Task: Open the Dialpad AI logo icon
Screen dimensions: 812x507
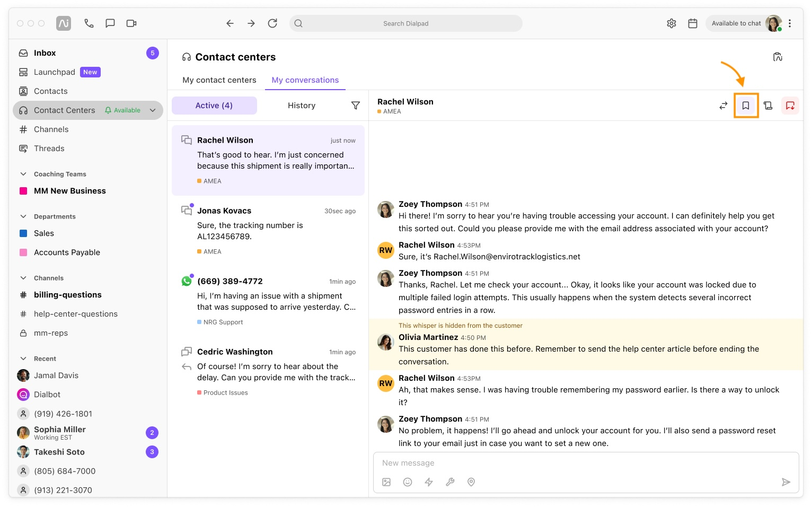Action: click(64, 23)
